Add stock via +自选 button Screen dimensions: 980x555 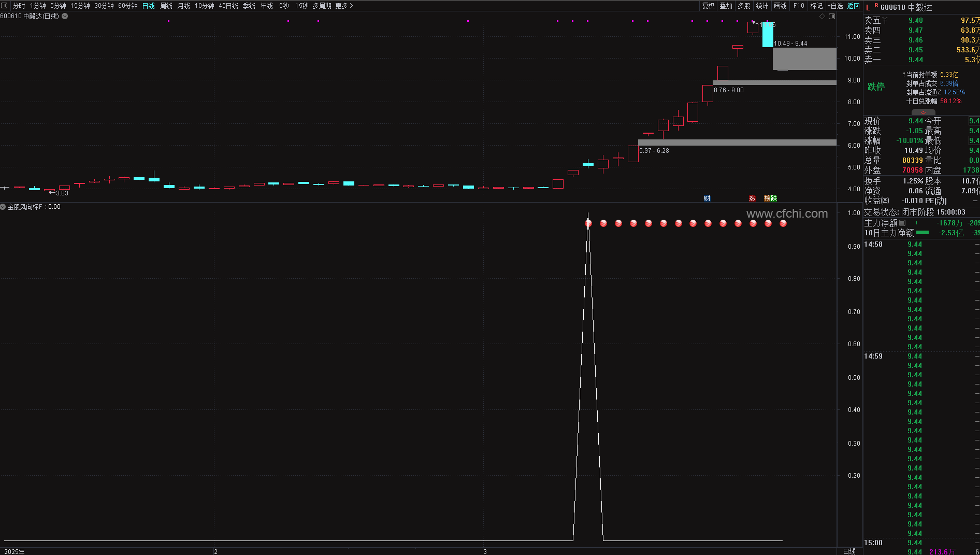click(x=835, y=6)
